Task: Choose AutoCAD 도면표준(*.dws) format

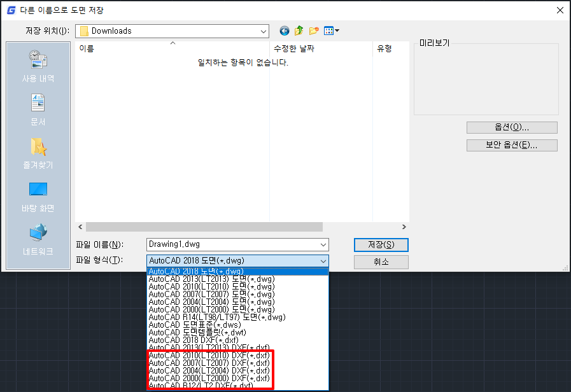Action: [x=237, y=325]
